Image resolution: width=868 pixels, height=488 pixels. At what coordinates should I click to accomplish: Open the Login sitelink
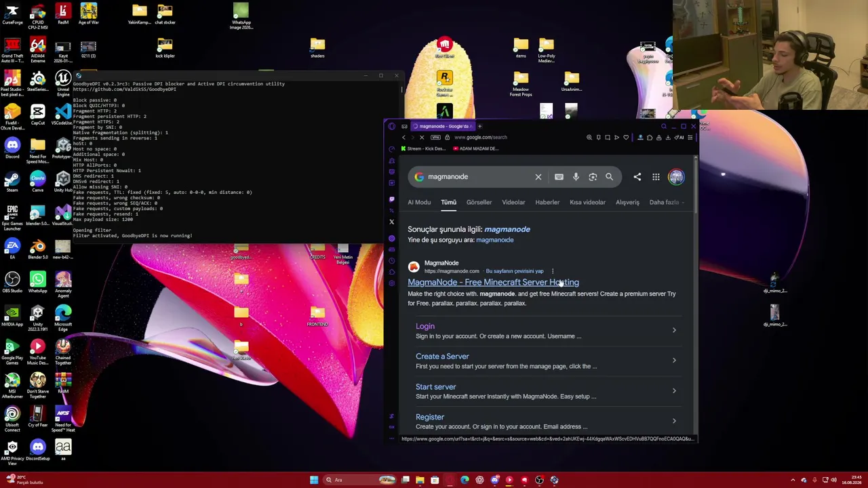425,326
